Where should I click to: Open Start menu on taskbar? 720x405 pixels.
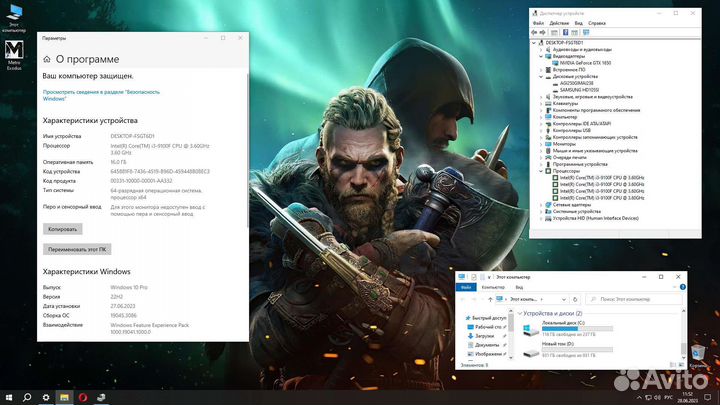[x=9, y=397]
